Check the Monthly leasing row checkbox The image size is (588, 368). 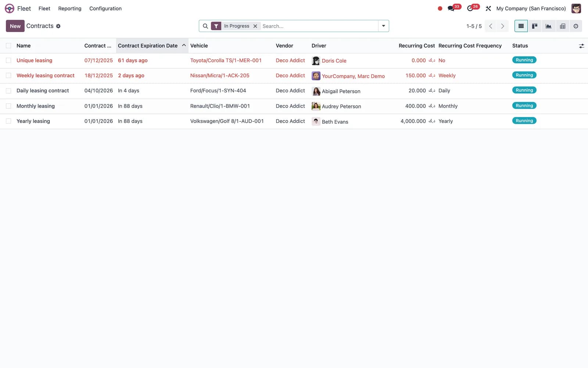(x=8, y=106)
